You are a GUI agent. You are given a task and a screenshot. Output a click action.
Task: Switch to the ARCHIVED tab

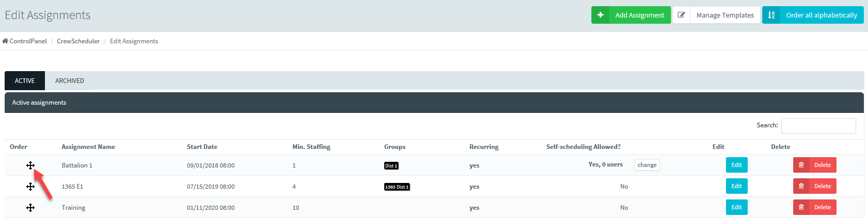[x=70, y=81]
